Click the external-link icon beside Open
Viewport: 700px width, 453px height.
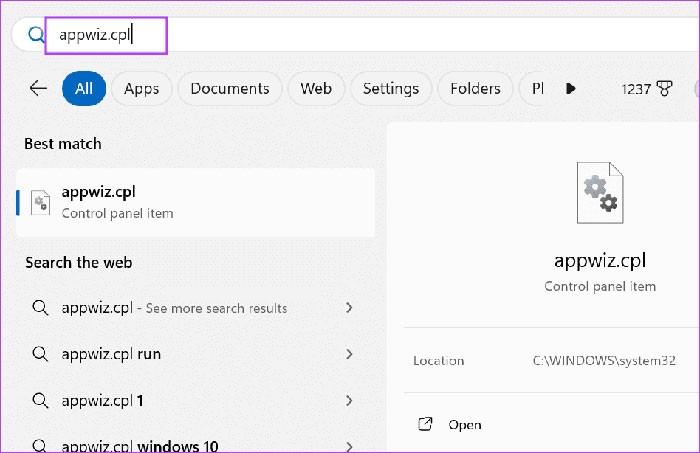(424, 424)
